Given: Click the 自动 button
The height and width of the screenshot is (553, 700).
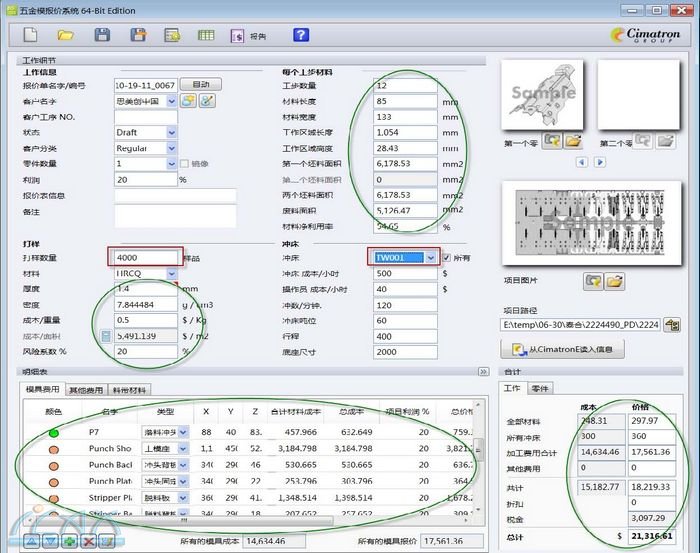Looking at the screenshot, I should click(201, 85).
